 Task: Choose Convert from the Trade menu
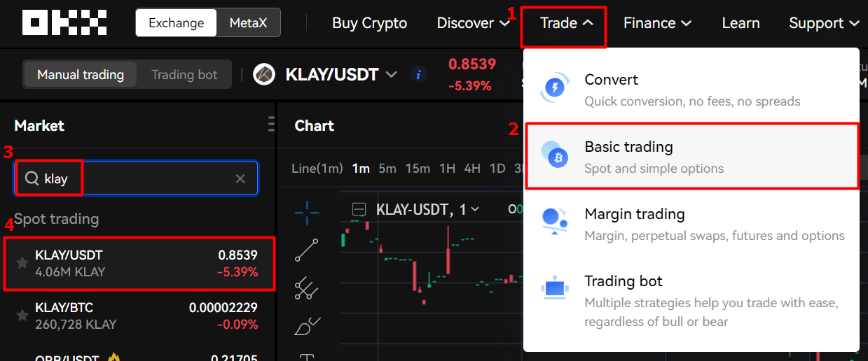(691, 90)
